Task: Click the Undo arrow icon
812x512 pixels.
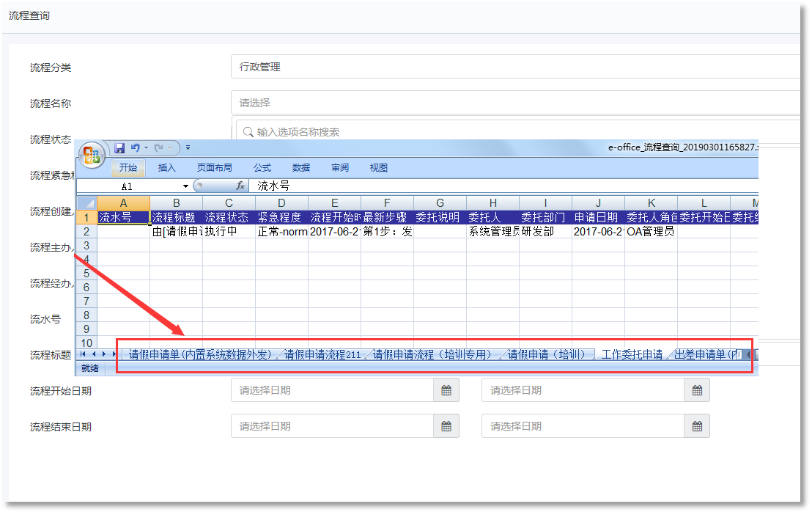Action: (135, 148)
